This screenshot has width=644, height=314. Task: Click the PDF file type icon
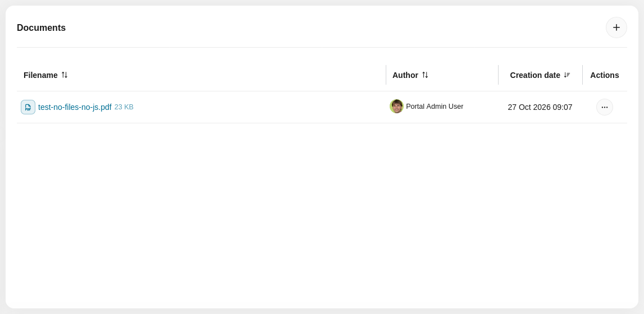pos(28,107)
